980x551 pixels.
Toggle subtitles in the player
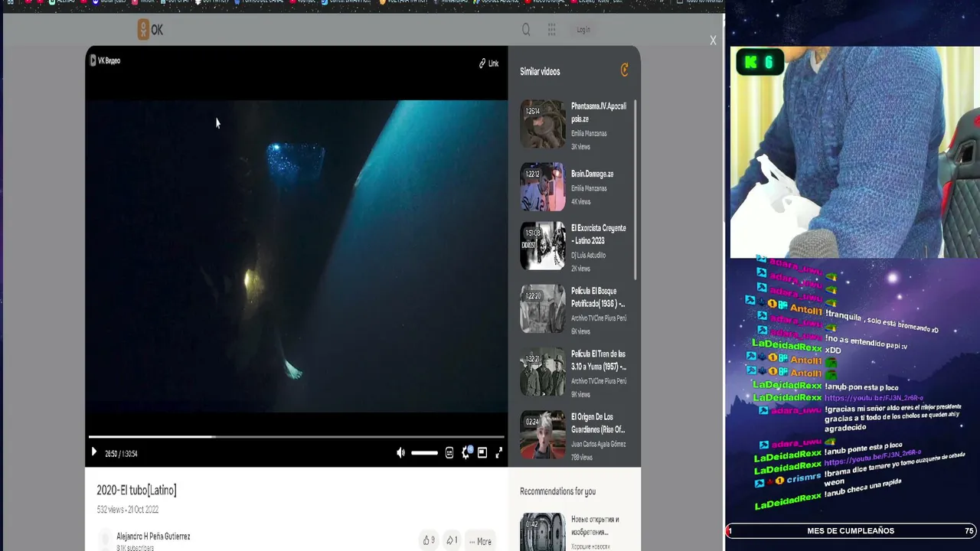coord(449,453)
